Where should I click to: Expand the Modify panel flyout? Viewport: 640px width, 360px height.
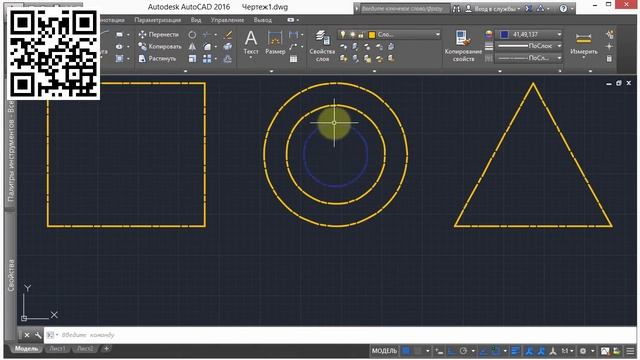pos(186,71)
